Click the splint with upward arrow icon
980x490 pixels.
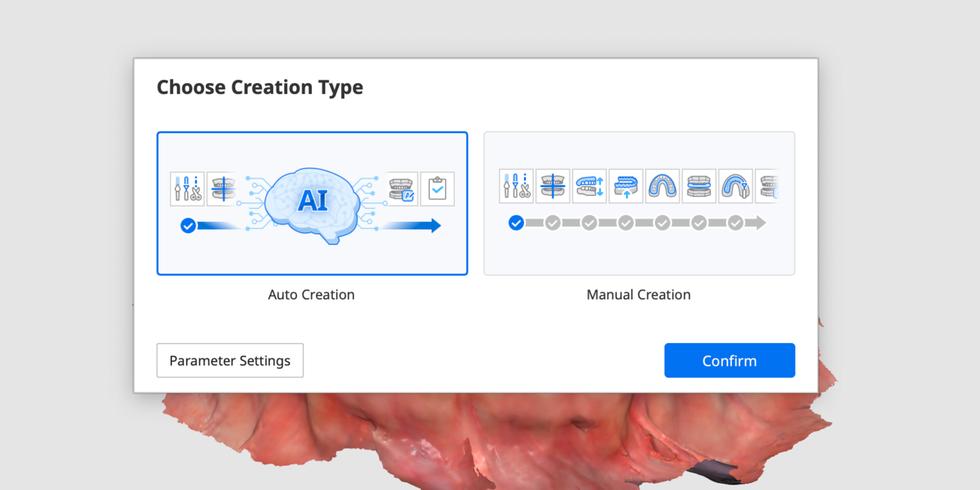626,186
